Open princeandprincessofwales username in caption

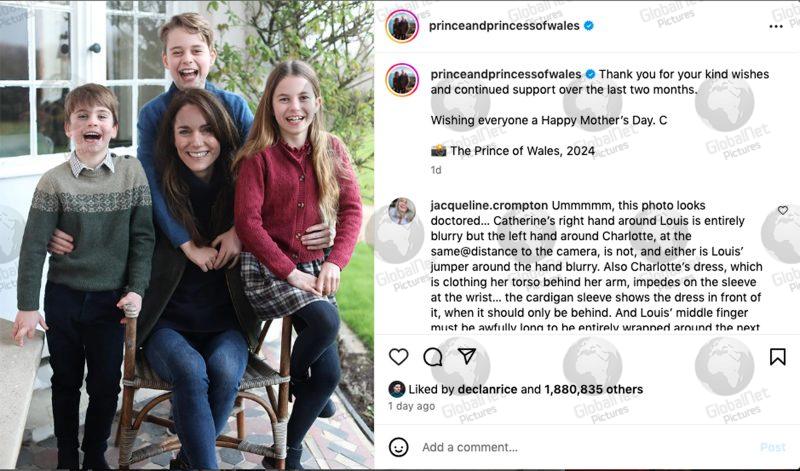[x=506, y=74]
